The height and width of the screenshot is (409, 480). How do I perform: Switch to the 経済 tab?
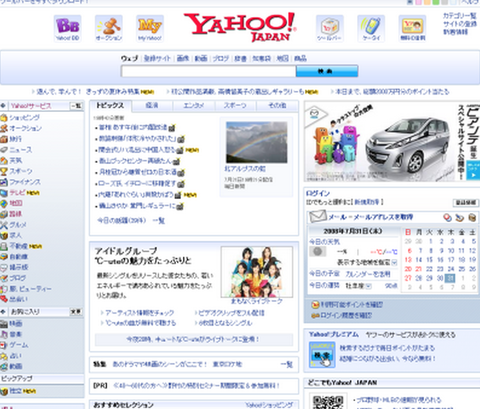tap(152, 106)
